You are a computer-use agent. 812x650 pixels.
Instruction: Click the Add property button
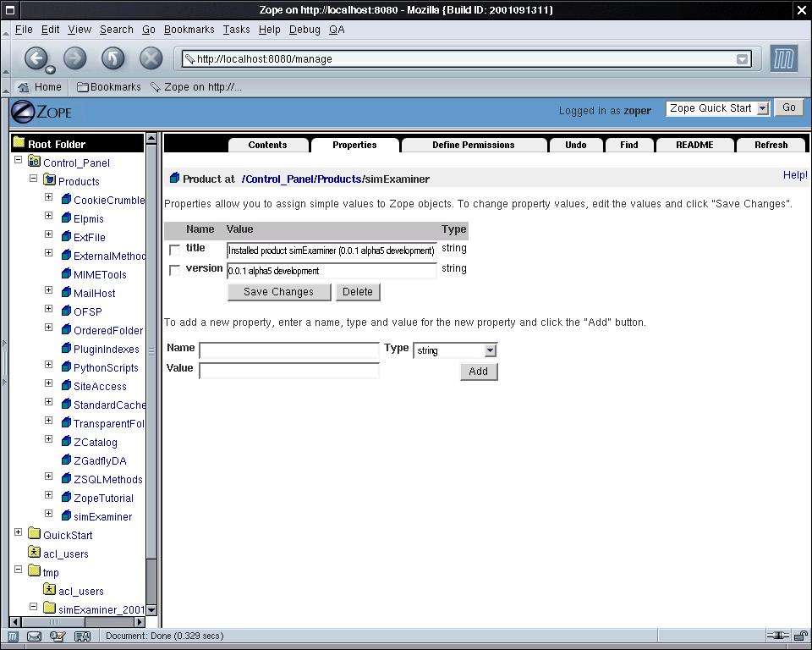click(479, 372)
